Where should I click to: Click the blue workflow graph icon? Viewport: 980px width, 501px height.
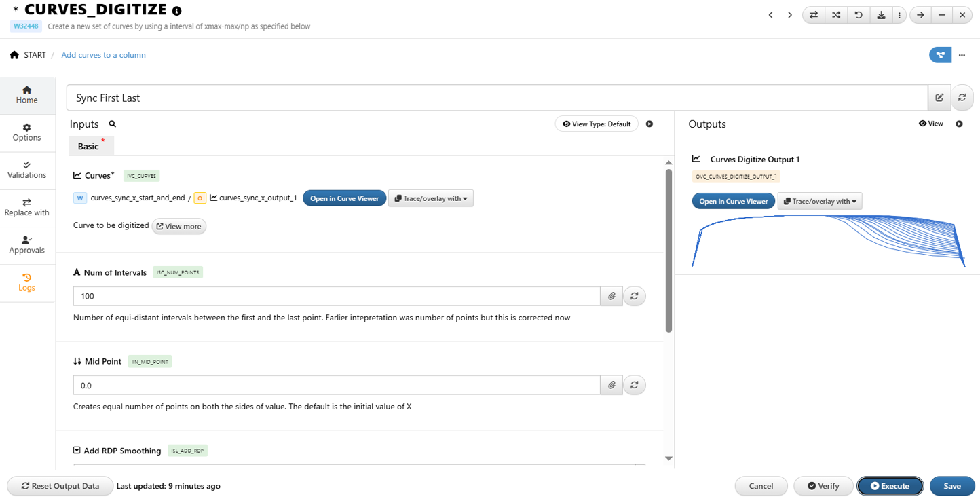pos(940,55)
